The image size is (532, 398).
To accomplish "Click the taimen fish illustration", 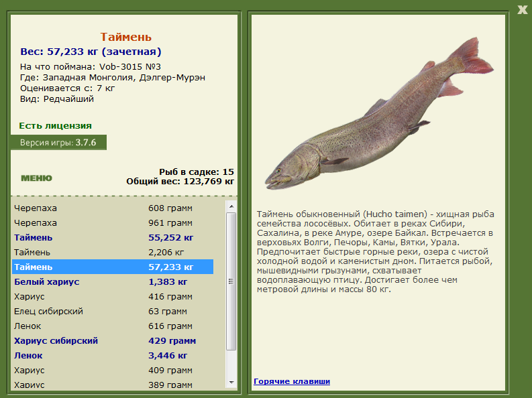I will click(378, 114).
